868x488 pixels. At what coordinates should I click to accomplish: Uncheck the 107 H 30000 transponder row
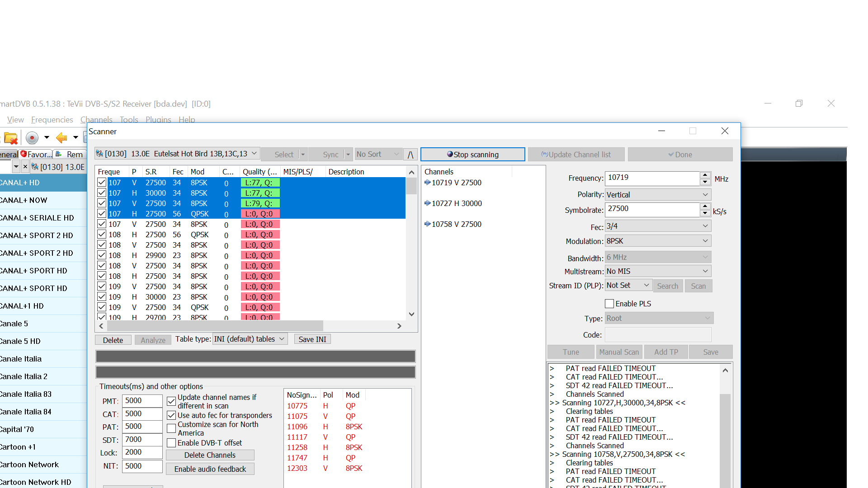click(x=102, y=193)
